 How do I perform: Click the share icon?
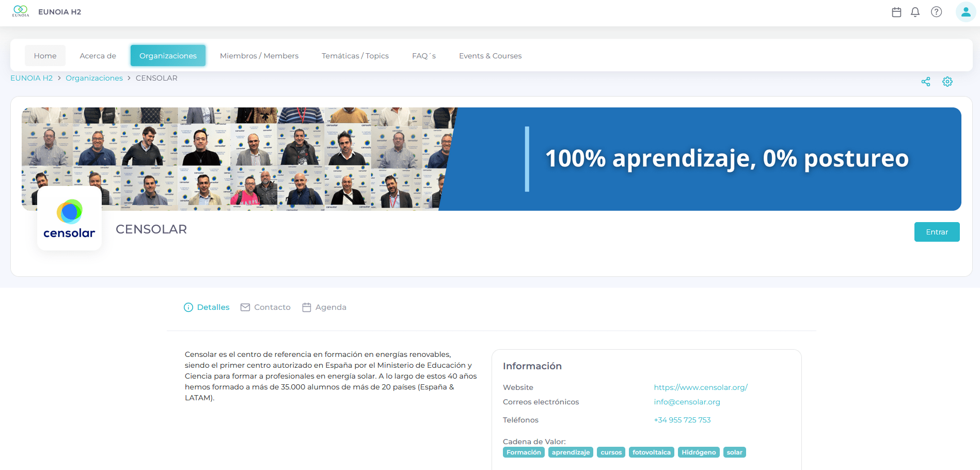pos(926,82)
